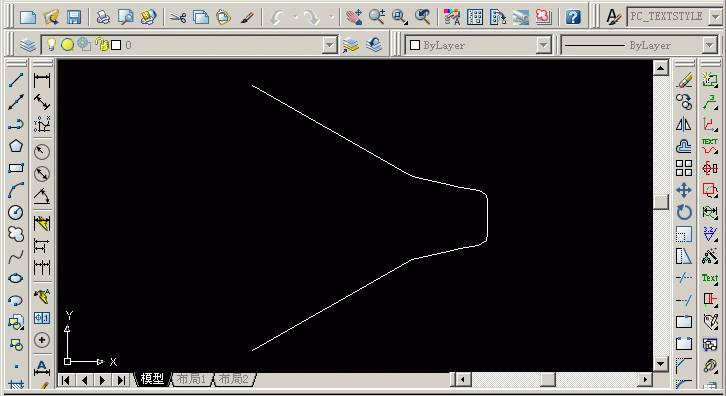Screen dimensions: 726x396
Task: Select the Baseline Dimension tool
Action: (42, 245)
